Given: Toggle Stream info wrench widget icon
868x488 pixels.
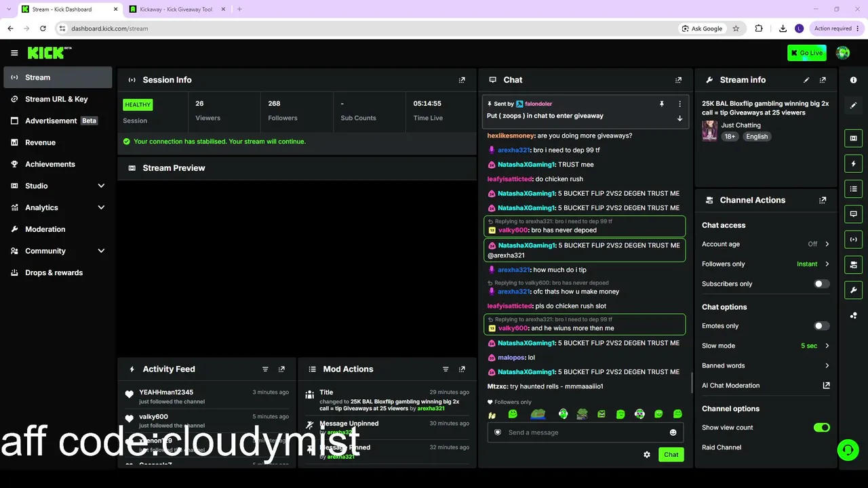Looking at the screenshot, I should tap(853, 290).
